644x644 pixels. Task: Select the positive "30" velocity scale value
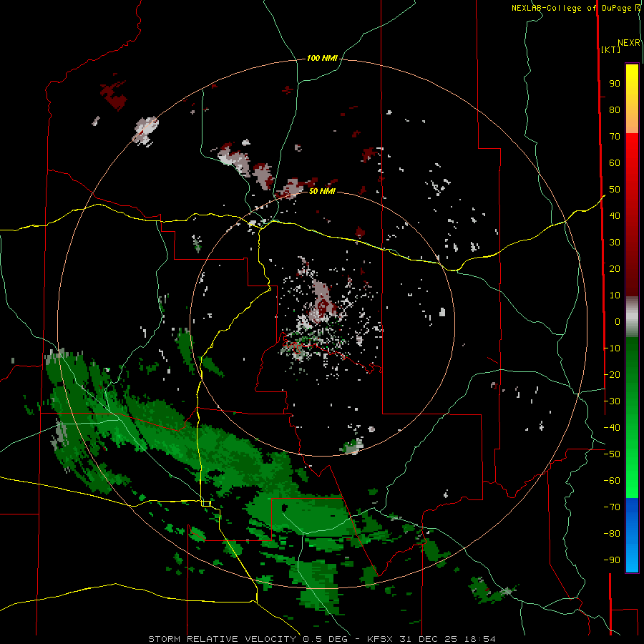pos(615,243)
